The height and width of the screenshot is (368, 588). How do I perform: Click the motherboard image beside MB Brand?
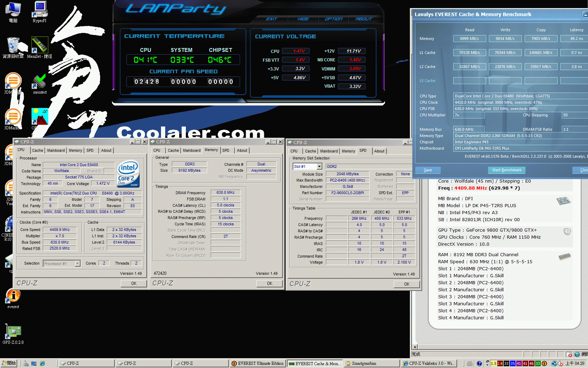coord(563,201)
